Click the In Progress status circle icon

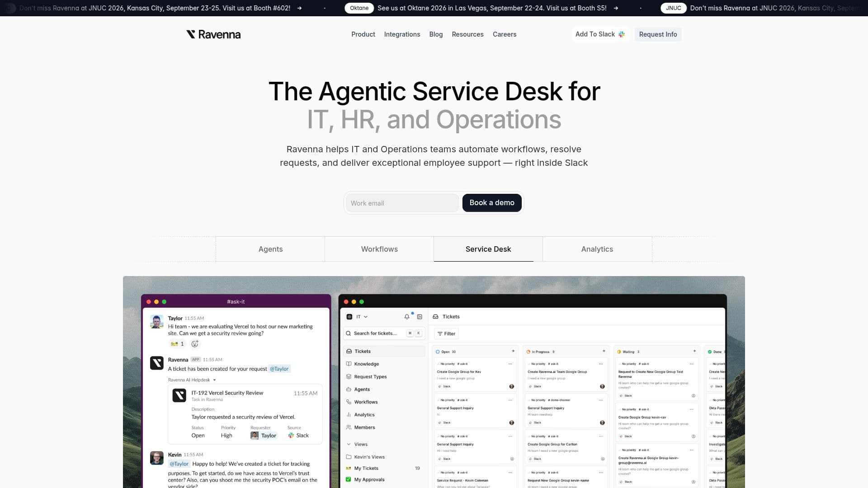pos(528,352)
